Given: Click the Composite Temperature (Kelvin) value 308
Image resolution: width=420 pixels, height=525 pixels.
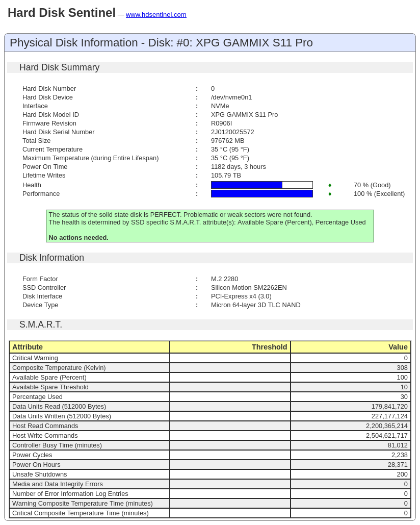Looking at the screenshot, I should [402, 368].
